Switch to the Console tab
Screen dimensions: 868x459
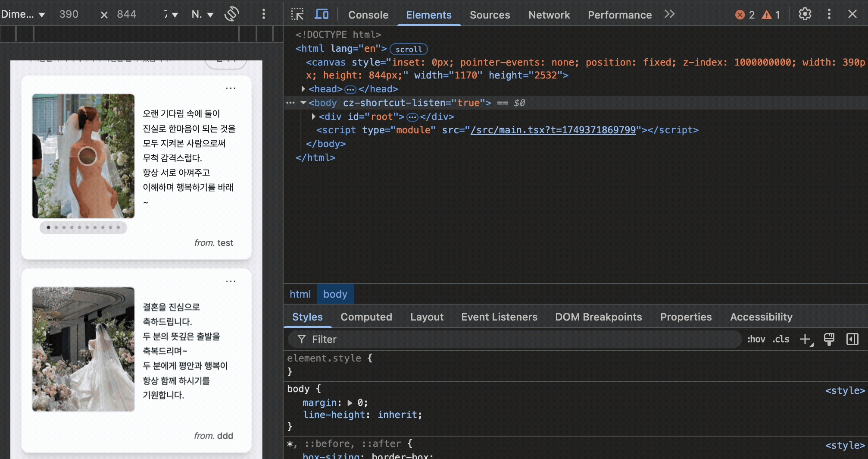pos(368,15)
